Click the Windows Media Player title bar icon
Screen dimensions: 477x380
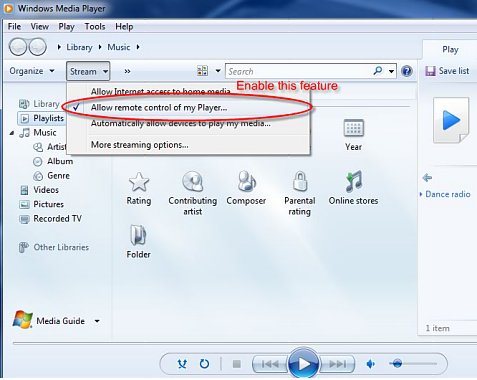pos(8,8)
